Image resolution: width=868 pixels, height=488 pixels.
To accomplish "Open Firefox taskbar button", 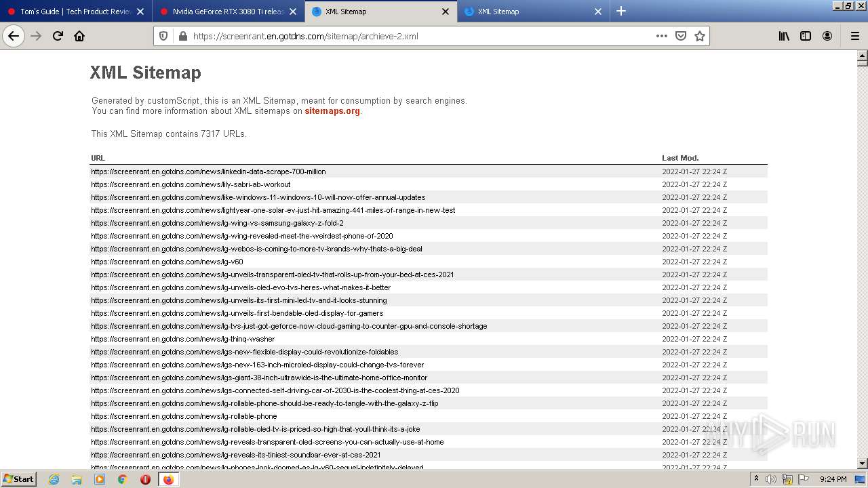I will point(168,479).
